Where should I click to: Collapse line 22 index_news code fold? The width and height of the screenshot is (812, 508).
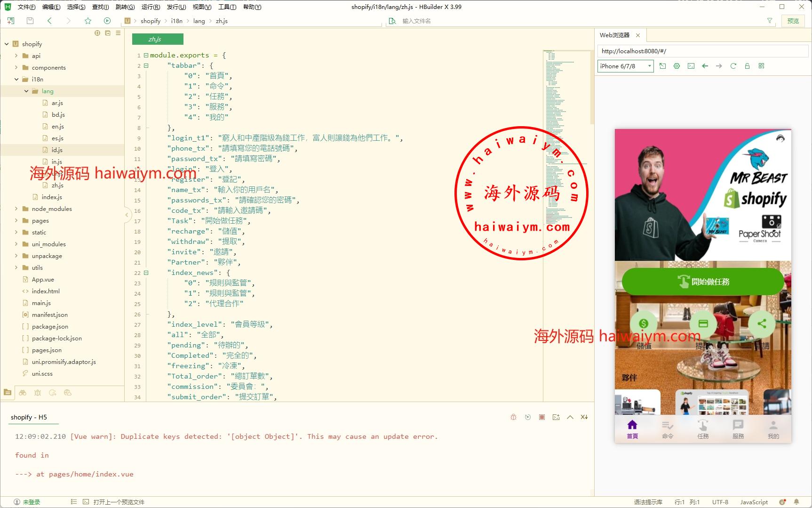point(146,273)
